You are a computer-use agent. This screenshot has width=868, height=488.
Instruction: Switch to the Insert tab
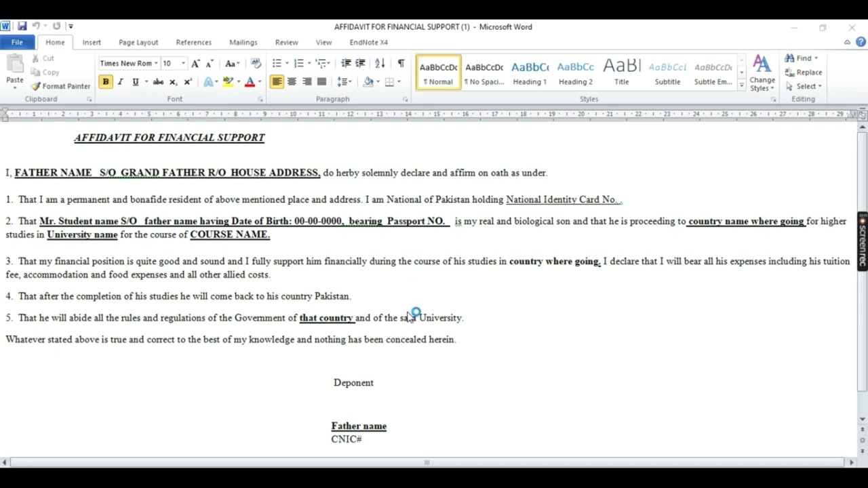click(x=92, y=42)
